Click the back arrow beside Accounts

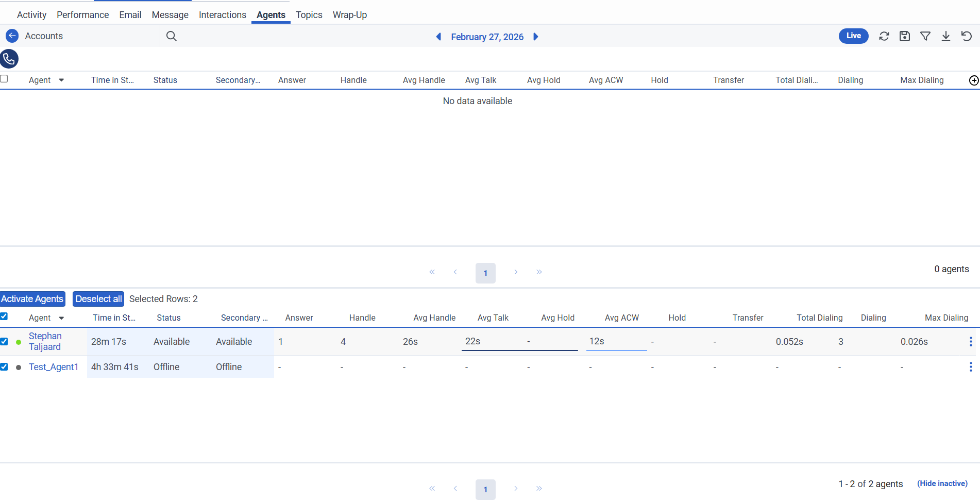[x=12, y=36]
